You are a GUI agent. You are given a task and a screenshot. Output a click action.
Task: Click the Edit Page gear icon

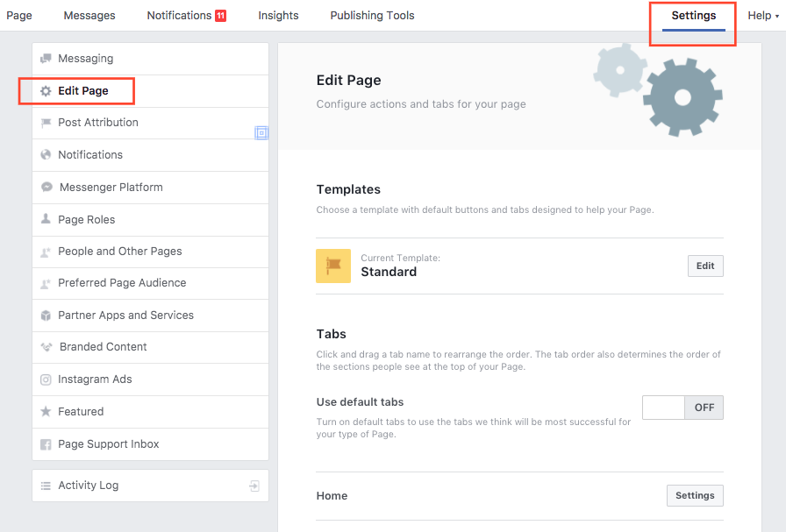point(46,90)
